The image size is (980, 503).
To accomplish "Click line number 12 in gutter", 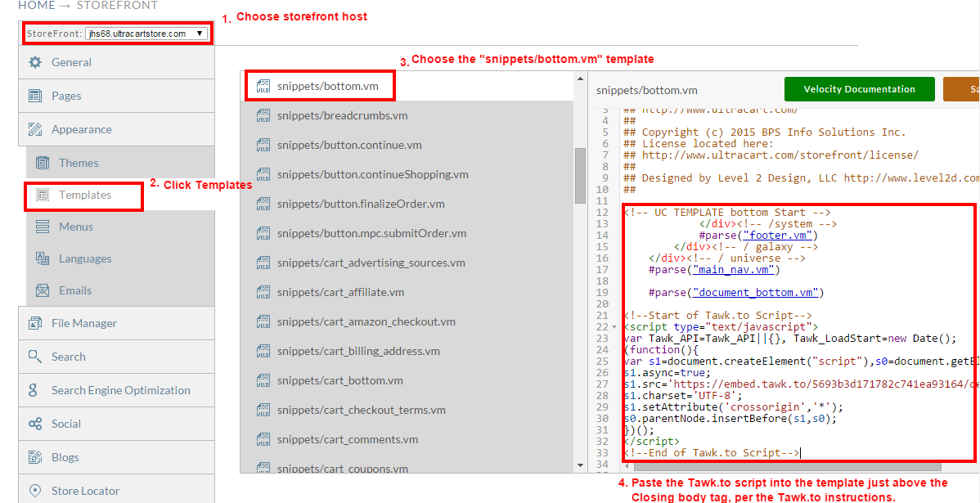I will coord(603,213).
